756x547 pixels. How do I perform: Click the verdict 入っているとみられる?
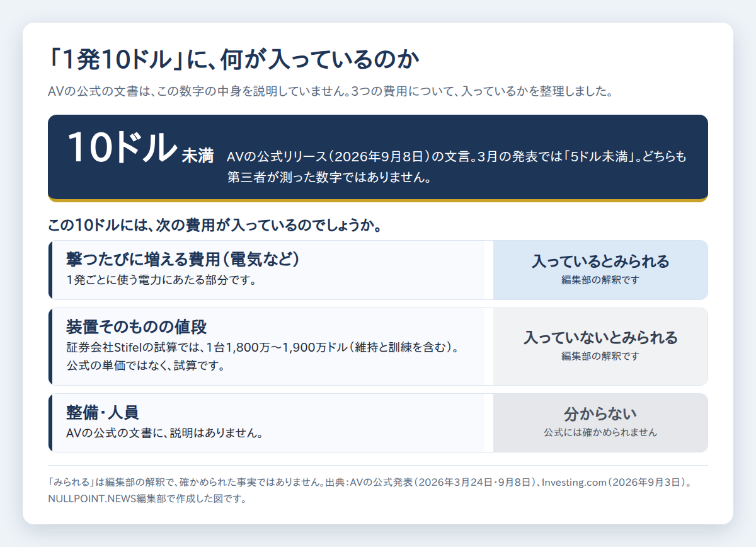600,261
